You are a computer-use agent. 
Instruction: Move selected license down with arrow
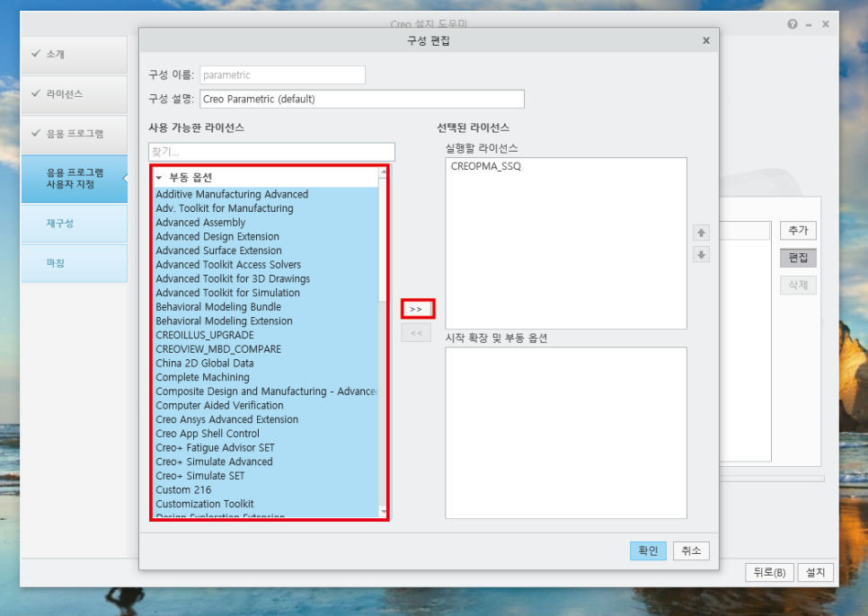pyautogui.click(x=701, y=255)
